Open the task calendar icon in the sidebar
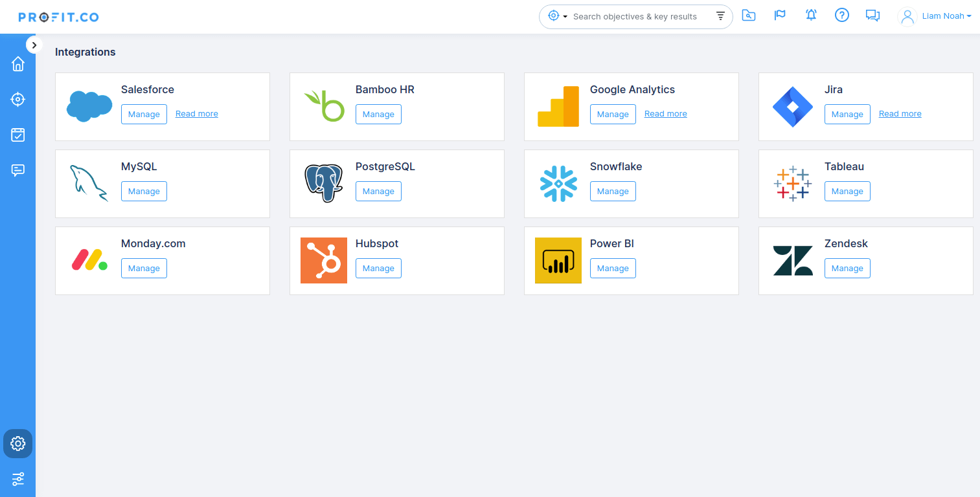Image resolution: width=980 pixels, height=497 pixels. (x=18, y=135)
